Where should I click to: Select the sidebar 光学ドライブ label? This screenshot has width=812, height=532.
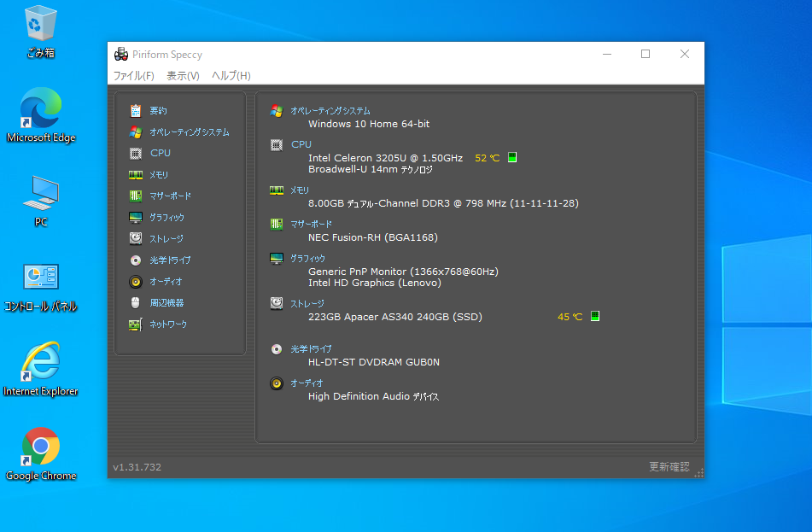[x=170, y=260]
